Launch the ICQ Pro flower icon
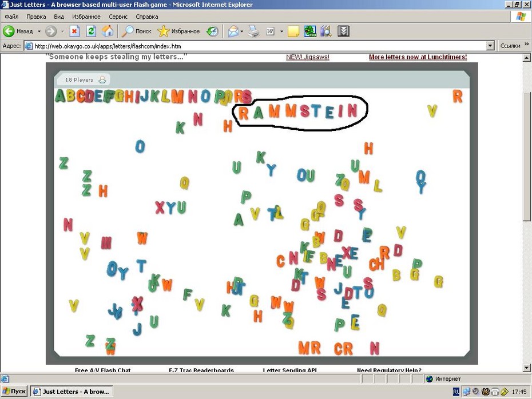 point(310,31)
